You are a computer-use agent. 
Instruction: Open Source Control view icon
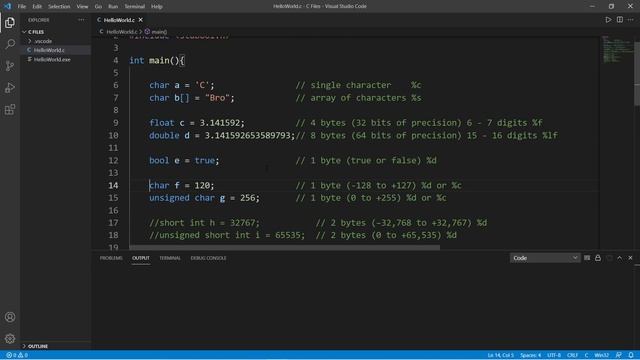pyautogui.click(x=10, y=66)
